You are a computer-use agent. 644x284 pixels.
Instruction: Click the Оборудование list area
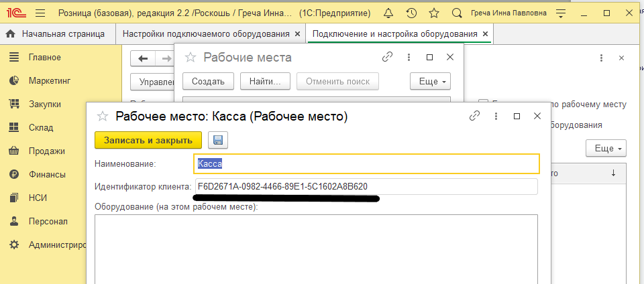click(x=316, y=248)
